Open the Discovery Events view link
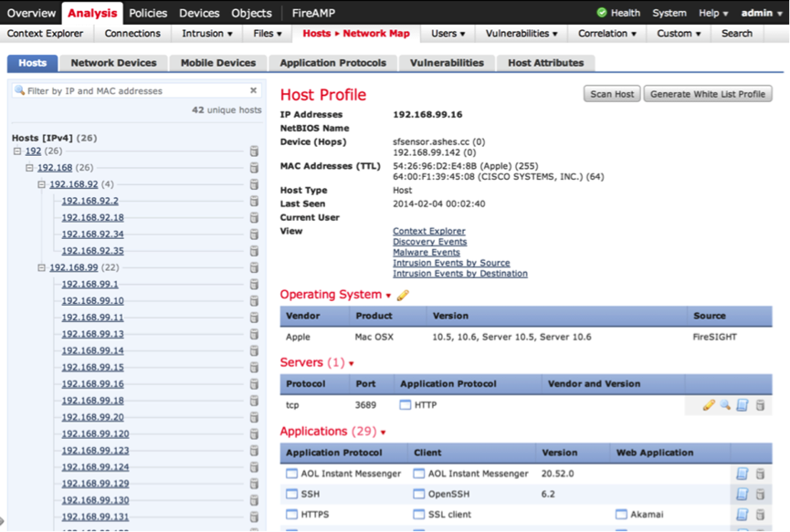 point(430,242)
